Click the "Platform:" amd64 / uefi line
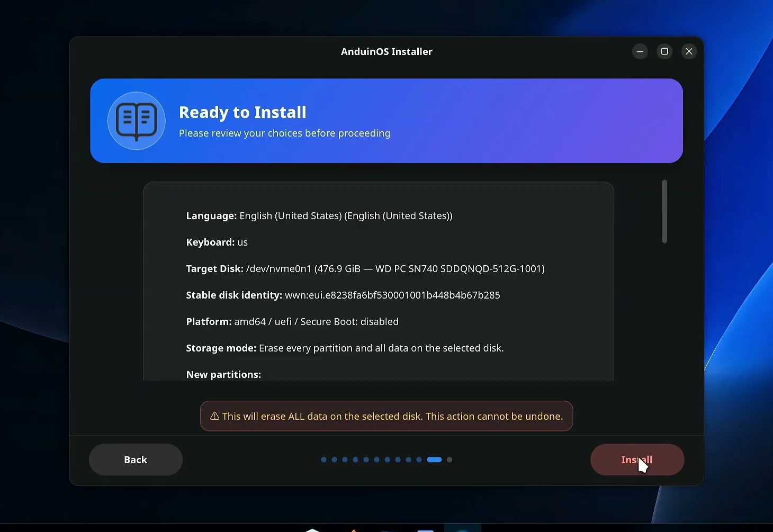 (x=292, y=322)
